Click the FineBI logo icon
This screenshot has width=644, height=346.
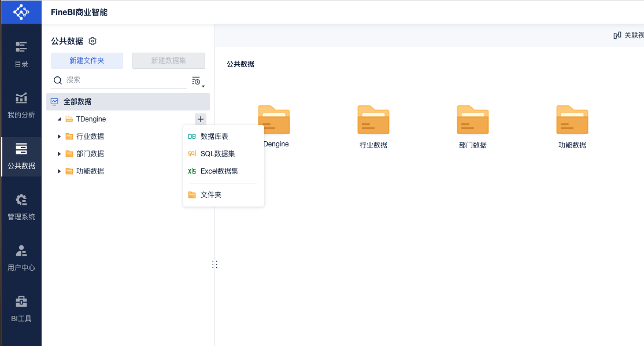point(21,12)
